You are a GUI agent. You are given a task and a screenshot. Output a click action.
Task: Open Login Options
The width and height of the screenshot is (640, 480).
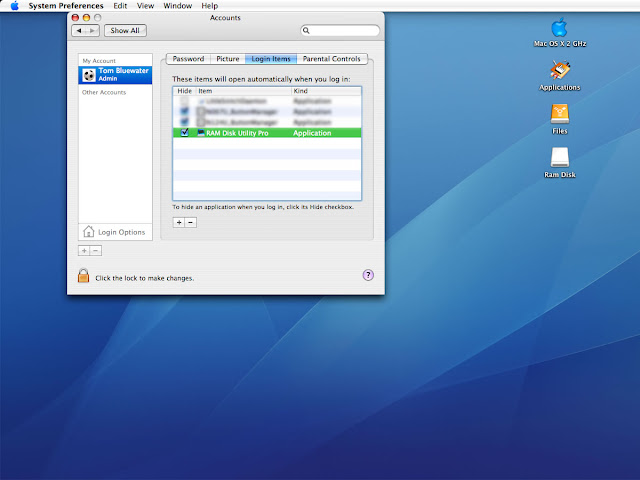point(115,232)
